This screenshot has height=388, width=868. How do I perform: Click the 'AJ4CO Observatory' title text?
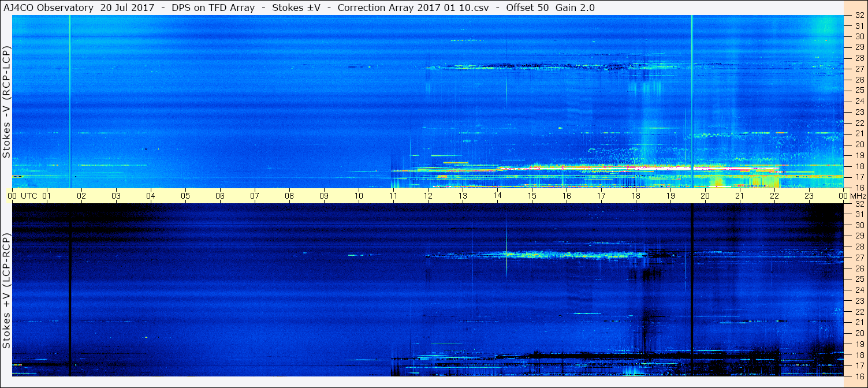point(48,8)
